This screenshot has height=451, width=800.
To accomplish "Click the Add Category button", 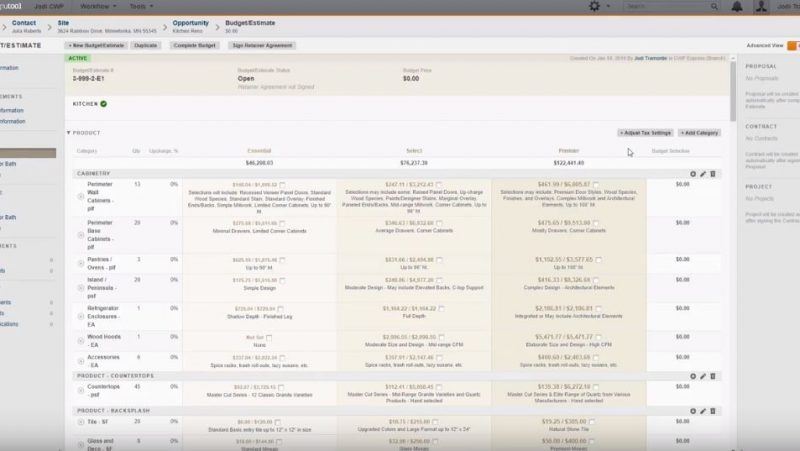I will [699, 132].
